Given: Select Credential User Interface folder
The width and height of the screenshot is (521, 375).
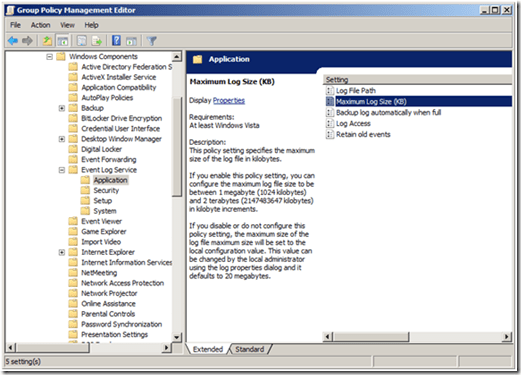Looking at the screenshot, I should pyautogui.click(x=120, y=129).
